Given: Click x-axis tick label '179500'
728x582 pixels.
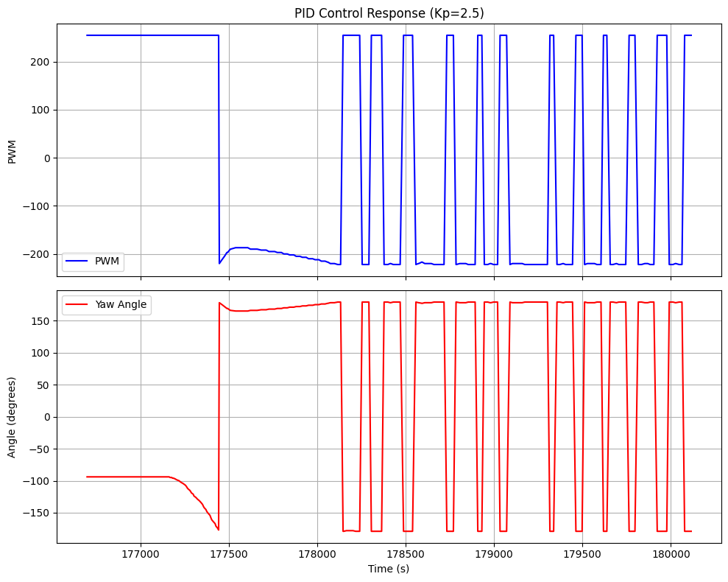Looking at the screenshot, I should pyautogui.click(x=582, y=554).
